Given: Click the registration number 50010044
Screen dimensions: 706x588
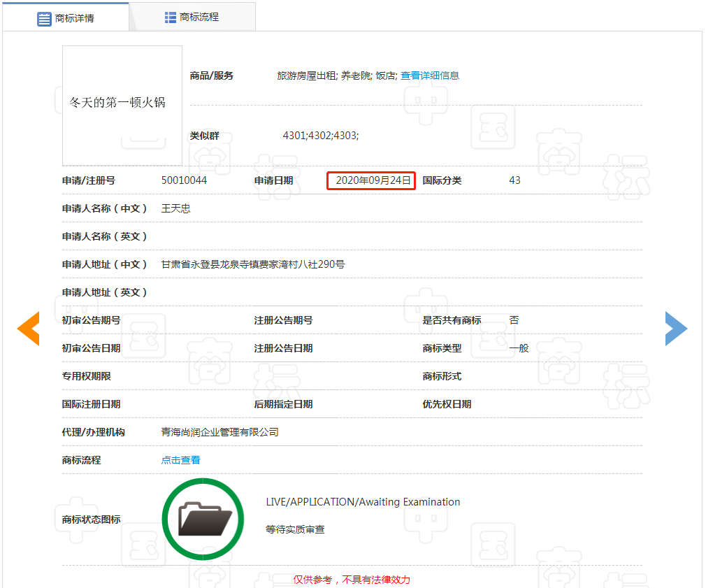Looking at the screenshot, I should (x=184, y=180).
